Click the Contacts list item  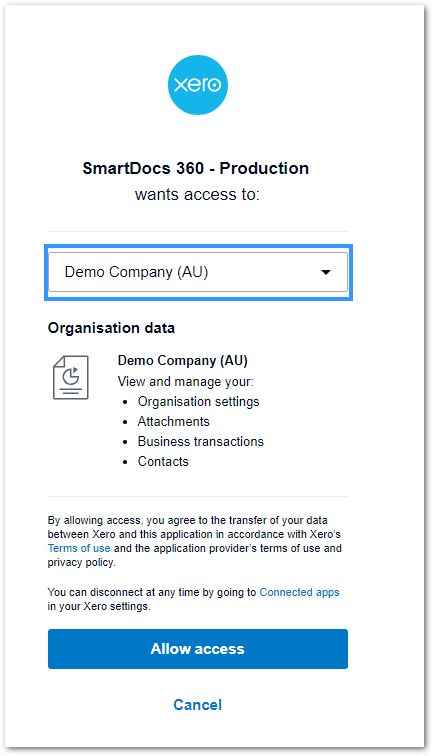click(x=163, y=461)
